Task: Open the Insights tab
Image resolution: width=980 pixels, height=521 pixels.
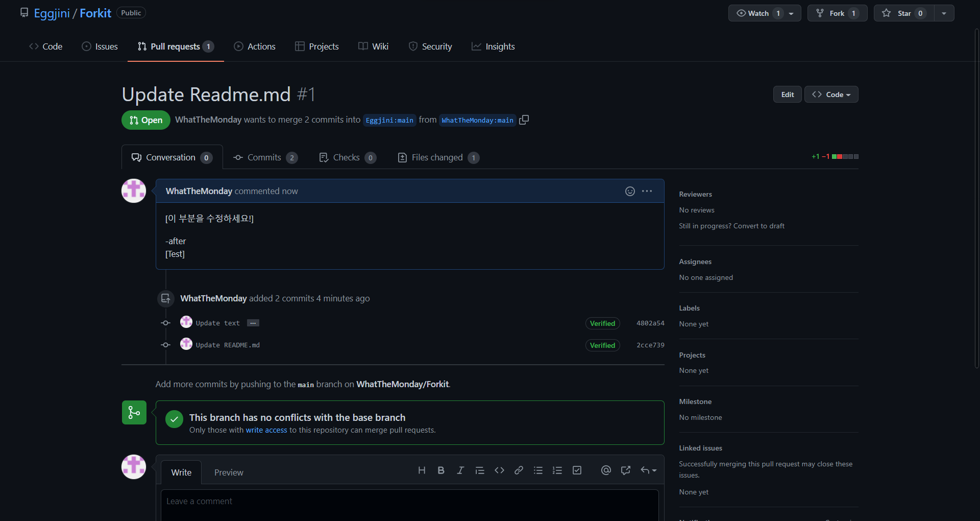Action: tap(493, 46)
